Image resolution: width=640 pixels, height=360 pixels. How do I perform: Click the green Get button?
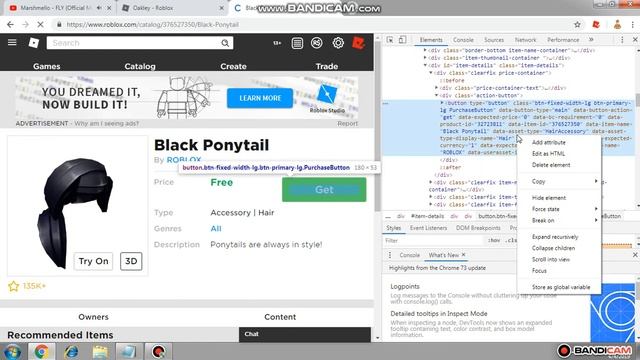tap(324, 190)
